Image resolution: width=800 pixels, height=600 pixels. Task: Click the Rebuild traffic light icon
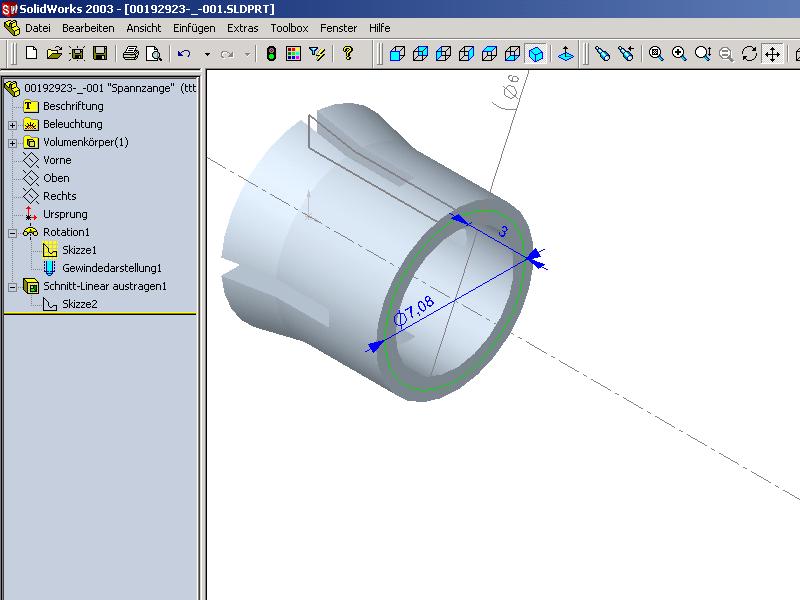click(x=271, y=53)
